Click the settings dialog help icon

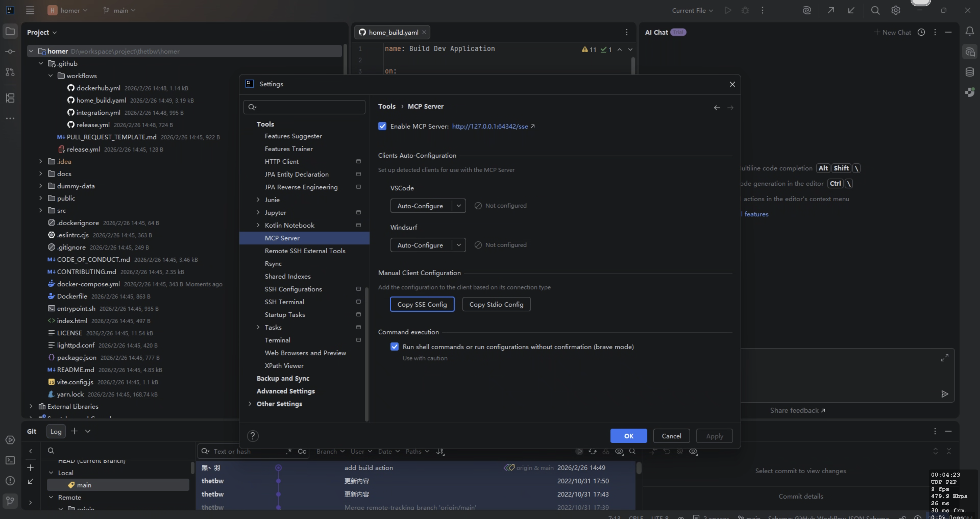tap(253, 436)
